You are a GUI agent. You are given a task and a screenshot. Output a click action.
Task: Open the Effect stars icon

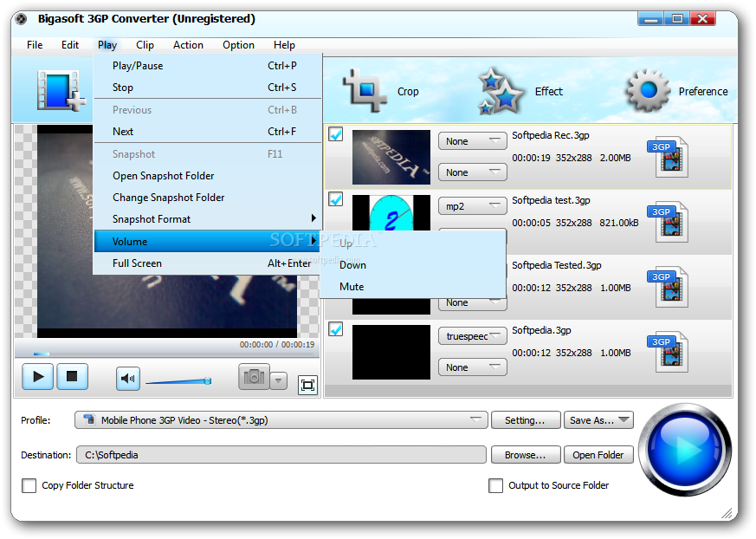point(501,91)
